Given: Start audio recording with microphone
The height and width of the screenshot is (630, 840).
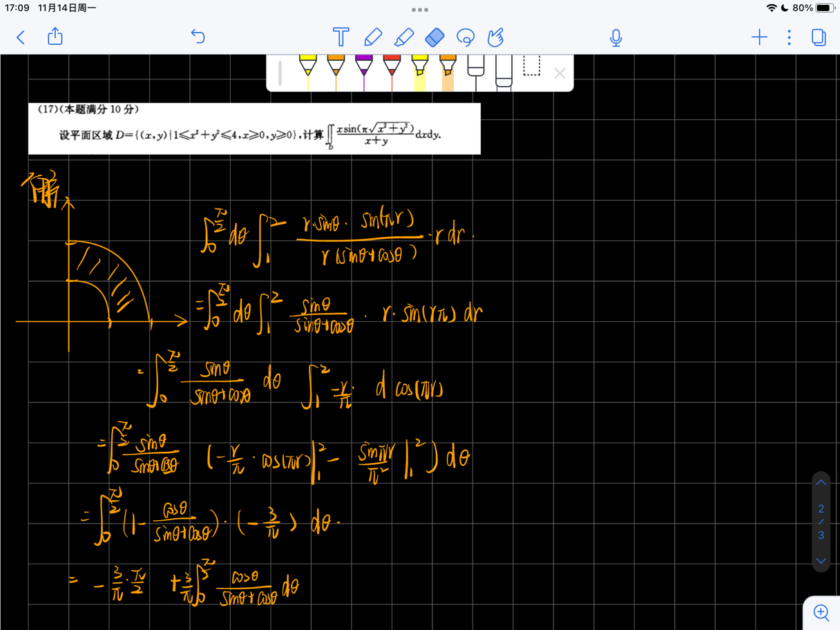Looking at the screenshot, I should pyautogui.click(x=616, y=37).
